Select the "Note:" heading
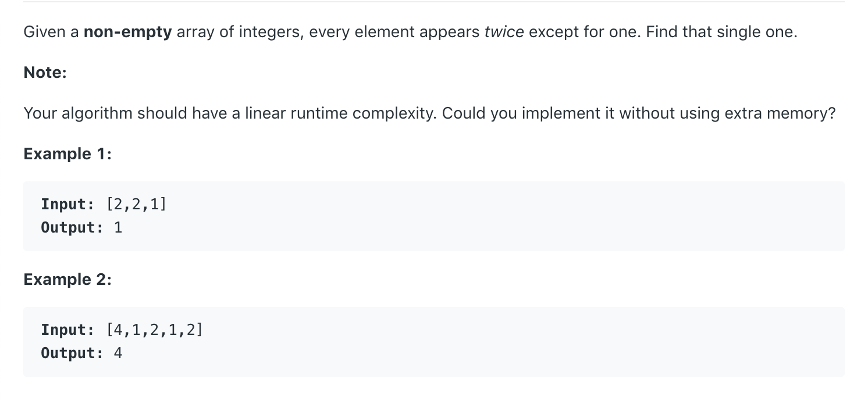Viewport: 868px width, 400px height. pos(45,73)
